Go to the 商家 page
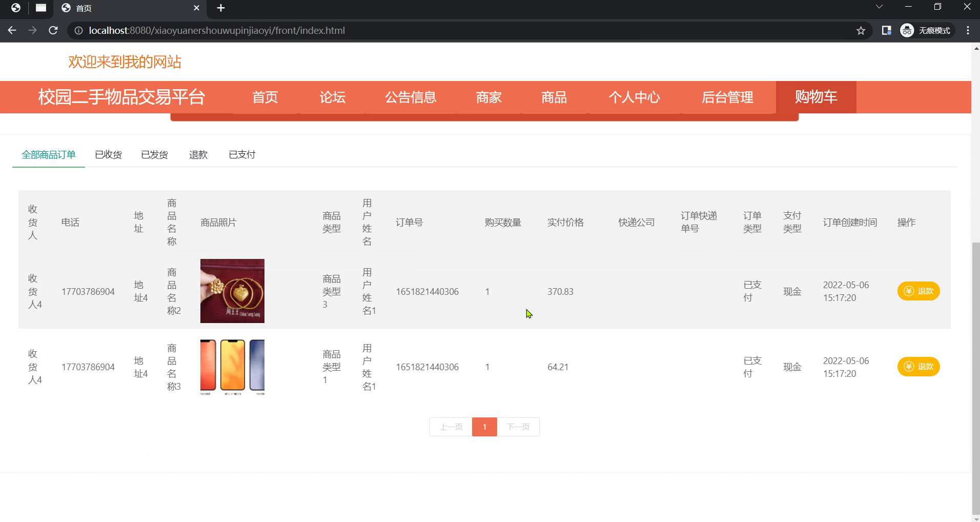Image resolution: width=980 pixels, height=522 pixels. click(x=488, y=97)
